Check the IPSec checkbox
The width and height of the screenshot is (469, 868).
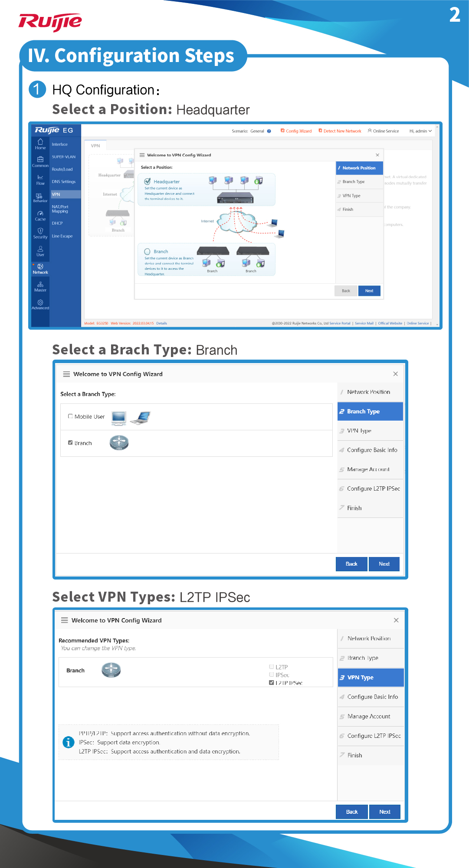(x=272, y=675)
